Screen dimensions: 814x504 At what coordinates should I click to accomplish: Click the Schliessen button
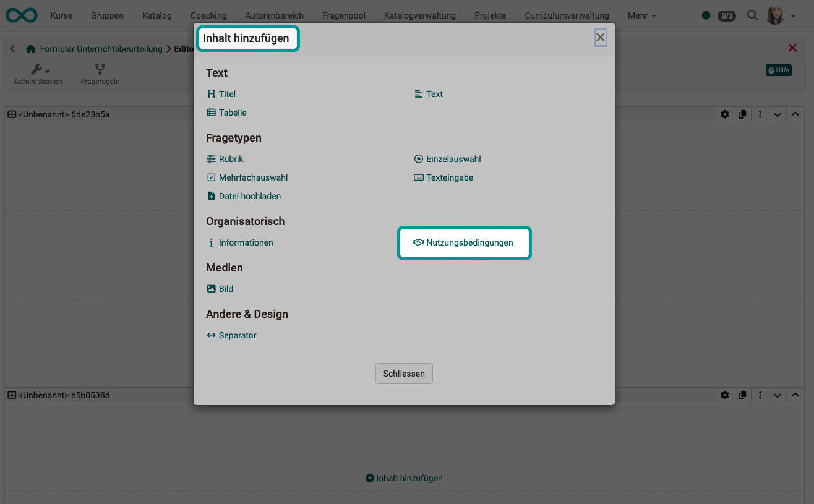pyautogui.click(x=404, y=374)
